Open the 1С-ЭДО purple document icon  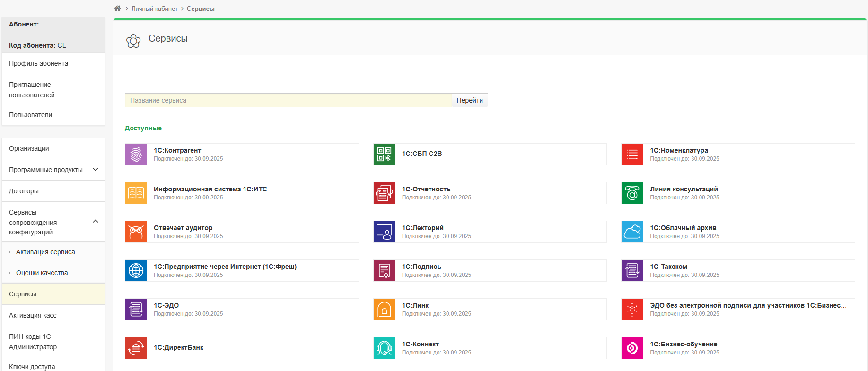click(136, 309)
